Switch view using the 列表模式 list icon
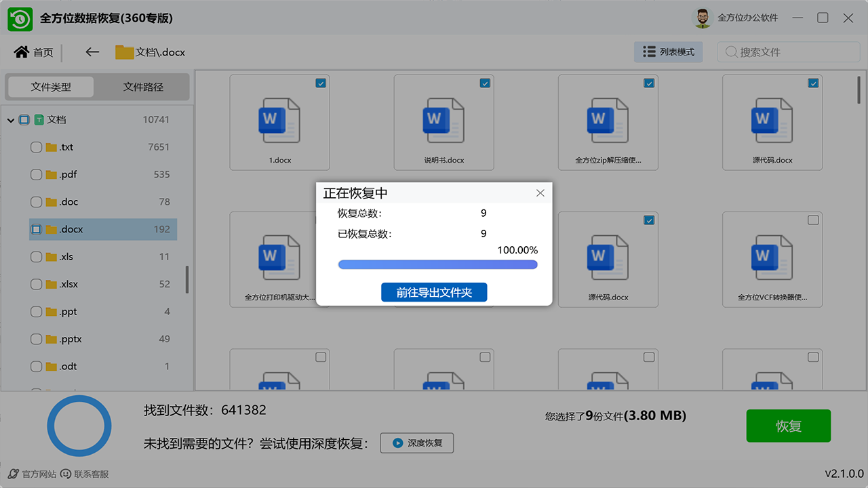This screenshot has height=488, width=868. click(x=649, y=52)
